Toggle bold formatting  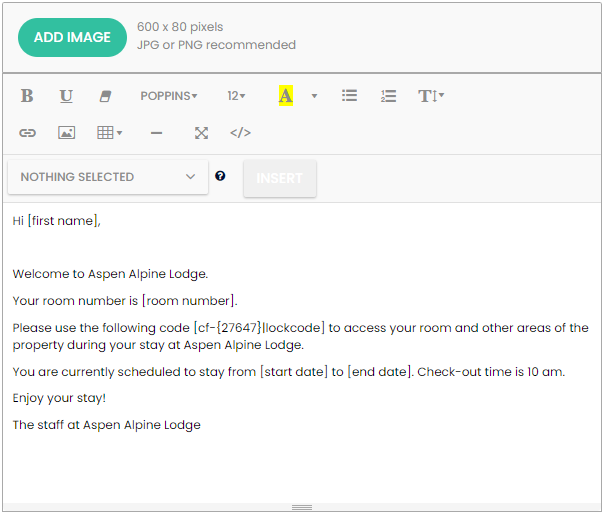tap(27, 96)
